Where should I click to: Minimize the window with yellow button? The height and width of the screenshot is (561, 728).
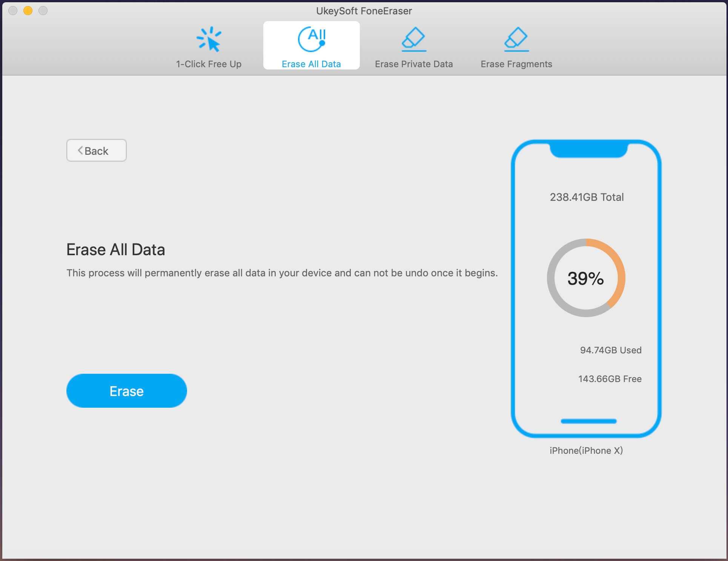point(28,11)
